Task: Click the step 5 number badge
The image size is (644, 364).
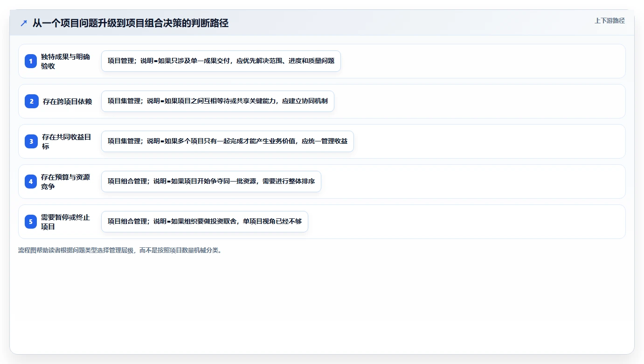Action: click(31, 222)
